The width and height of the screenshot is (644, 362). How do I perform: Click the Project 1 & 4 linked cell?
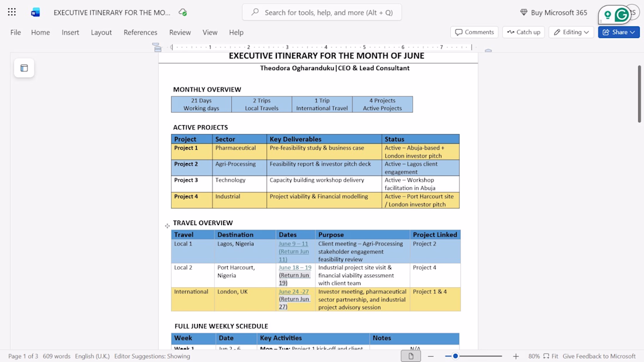pyautogui.click(x=435, y=299)
